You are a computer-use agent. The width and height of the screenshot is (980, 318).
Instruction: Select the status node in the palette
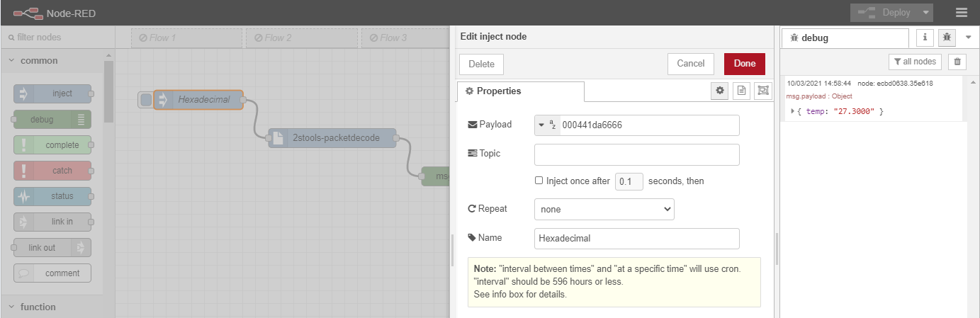coord(52,196)
